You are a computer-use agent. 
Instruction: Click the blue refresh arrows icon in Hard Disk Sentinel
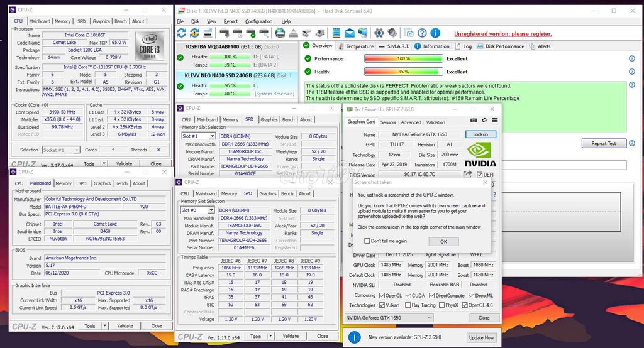(182, 33)
